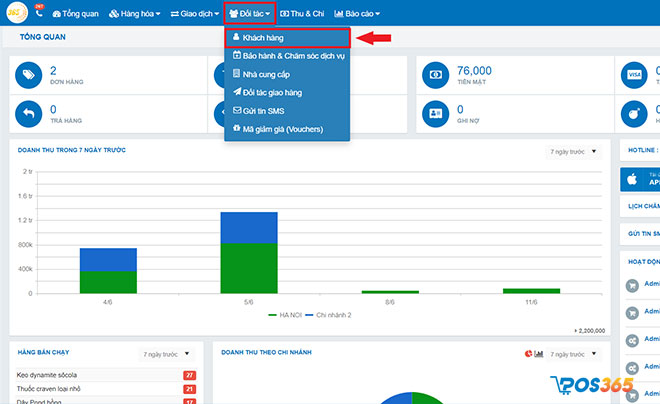Collapse the Đối tác dropdown menu
The height and width of the screenshot is (404, 660).
click(x=250, y=13)
